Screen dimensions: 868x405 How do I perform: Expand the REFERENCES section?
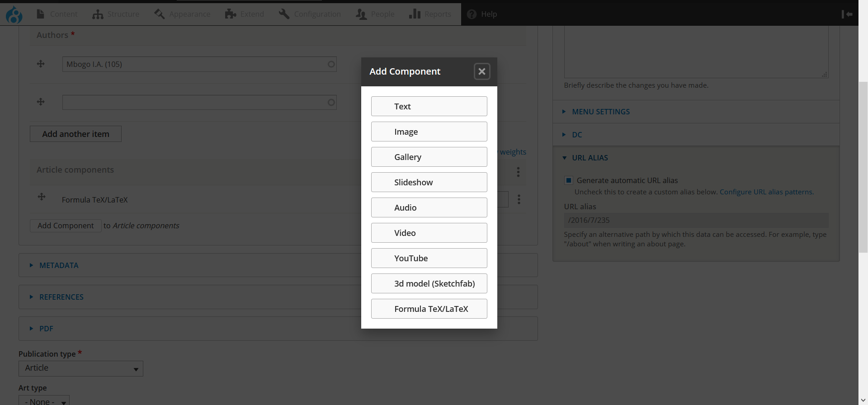click(61, 297)
